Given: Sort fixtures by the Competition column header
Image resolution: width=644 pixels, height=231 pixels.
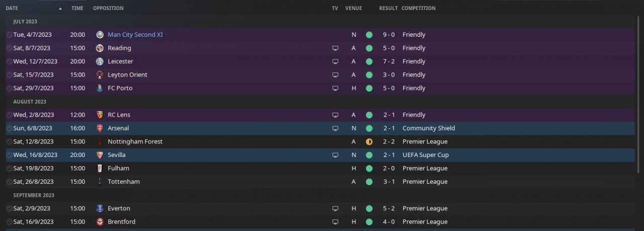Looking at the screenshot, I should pos(419,9).
